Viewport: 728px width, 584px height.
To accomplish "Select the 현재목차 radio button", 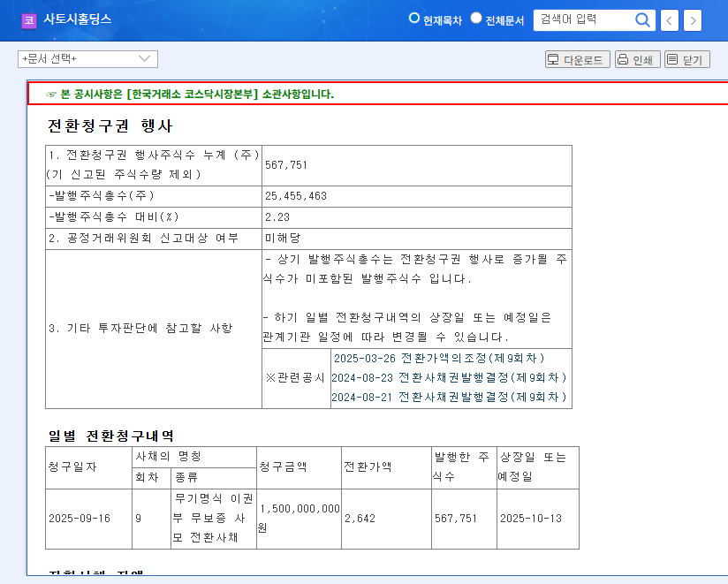I will (413, 18).
